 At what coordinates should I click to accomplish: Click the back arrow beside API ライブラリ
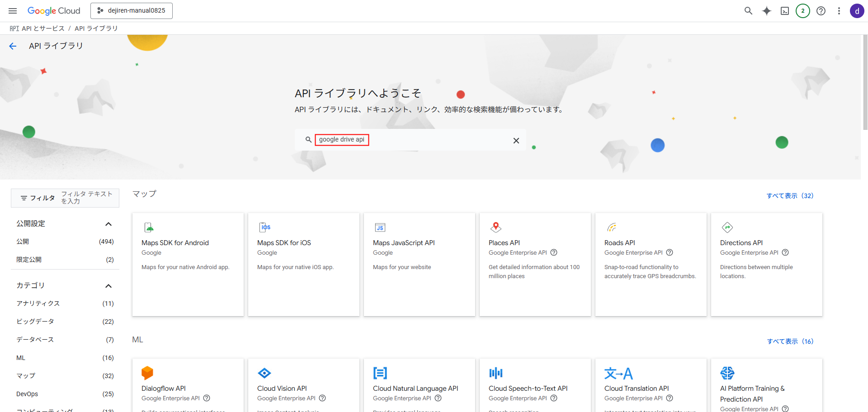coord(13,46)
